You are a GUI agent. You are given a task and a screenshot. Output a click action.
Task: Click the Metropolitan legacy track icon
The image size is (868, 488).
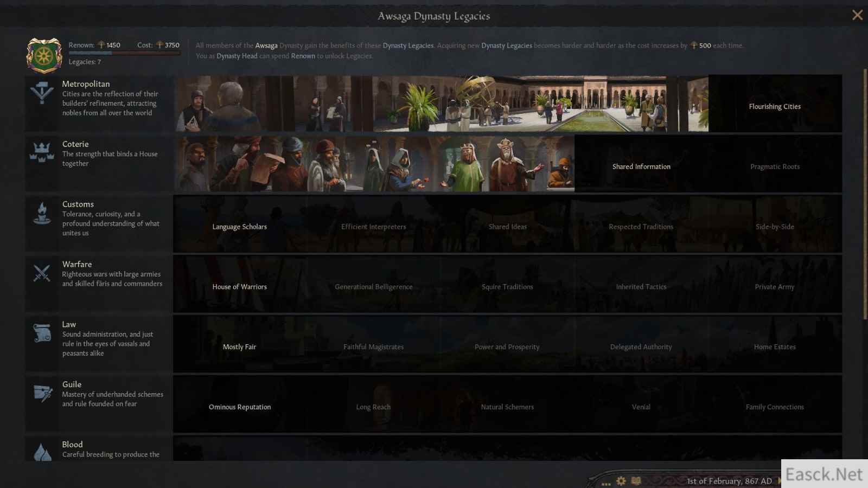pos(42,93)
